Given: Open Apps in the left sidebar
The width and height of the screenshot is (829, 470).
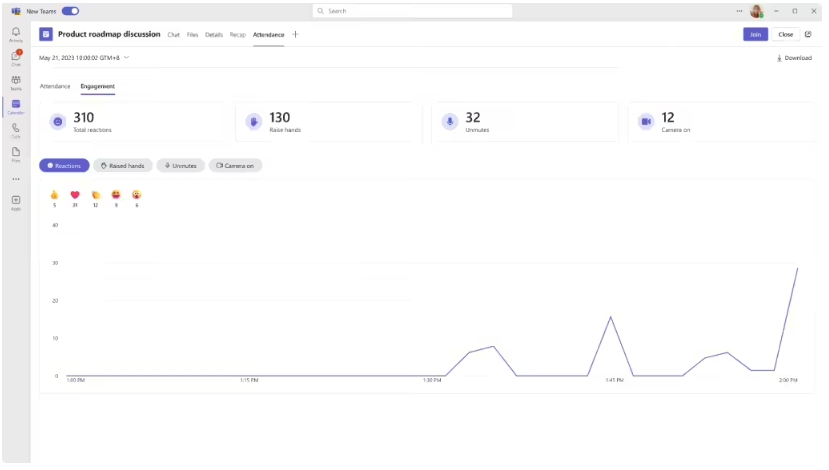Looking at the screenshot, I should 16,202.
